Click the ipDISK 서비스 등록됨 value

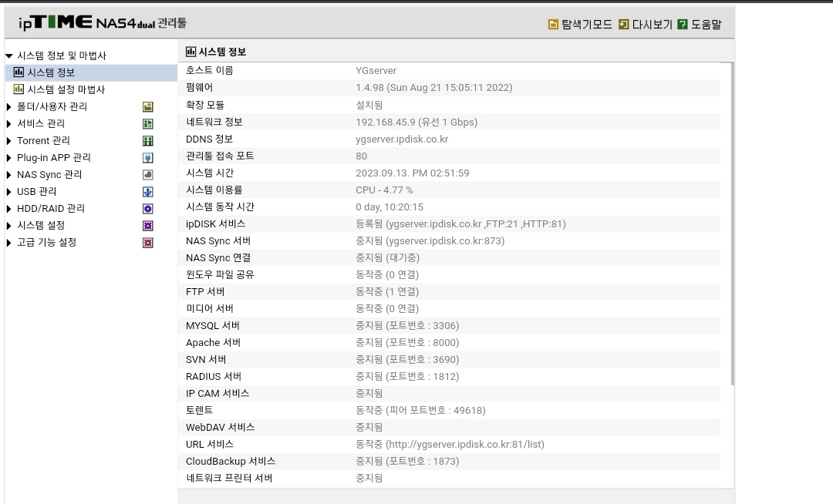(x=460, y=224)
